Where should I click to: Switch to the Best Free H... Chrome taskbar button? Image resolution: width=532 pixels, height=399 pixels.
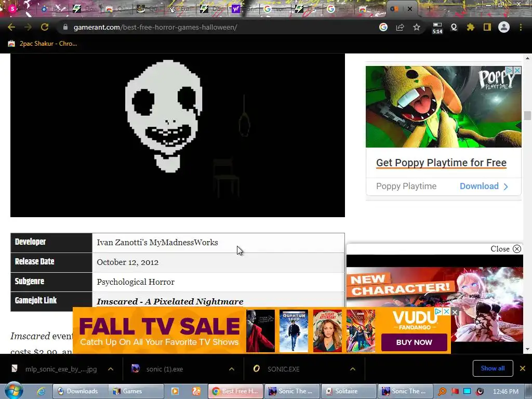(235, 391)
